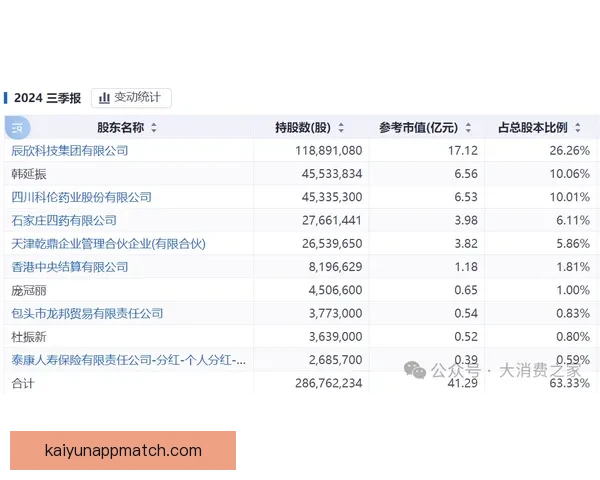Click the 合计 total row label
Screen dimensions: 600x480
[23, 383]
